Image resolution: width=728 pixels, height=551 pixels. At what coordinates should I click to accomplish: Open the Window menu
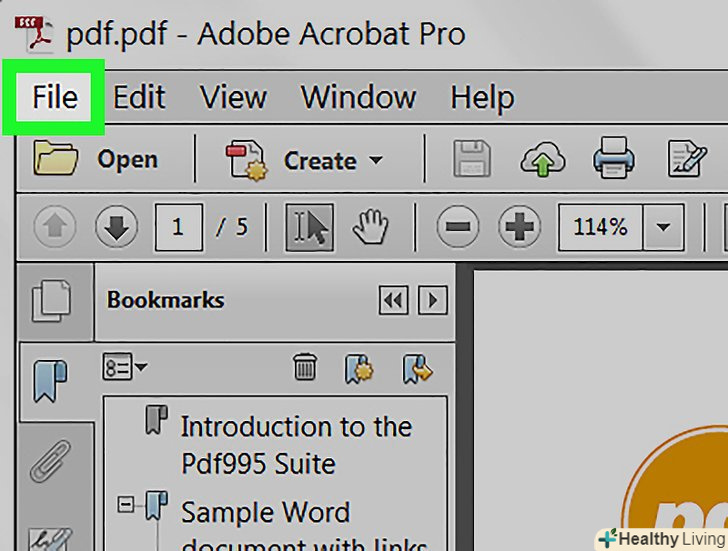358,97
